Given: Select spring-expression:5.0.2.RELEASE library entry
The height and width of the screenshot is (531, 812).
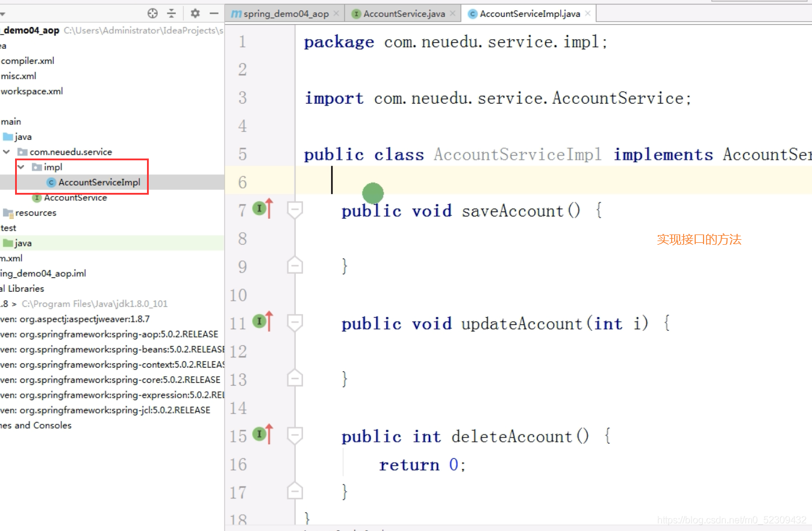Looking at the screenshot, I should 112,395.
